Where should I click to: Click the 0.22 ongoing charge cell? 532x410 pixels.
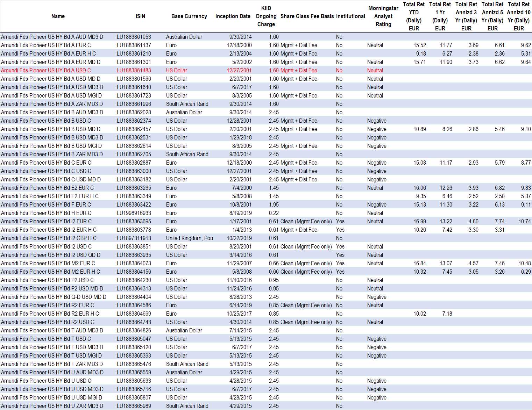click(274, 213)
